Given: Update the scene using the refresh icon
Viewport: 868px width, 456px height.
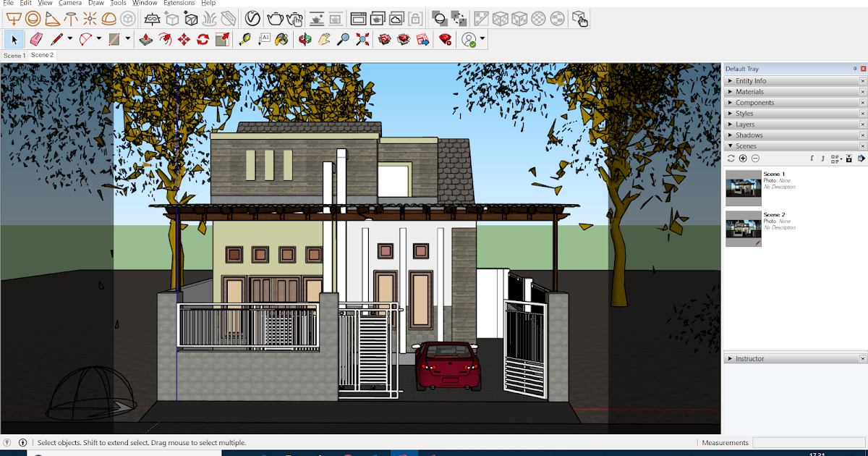Looking at the screenshot, I should 730,158.
